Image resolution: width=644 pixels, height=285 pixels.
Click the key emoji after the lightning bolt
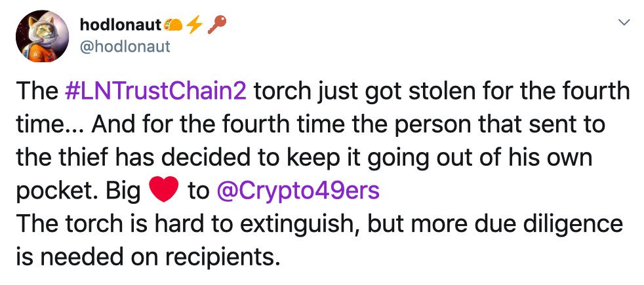[214, 24]
